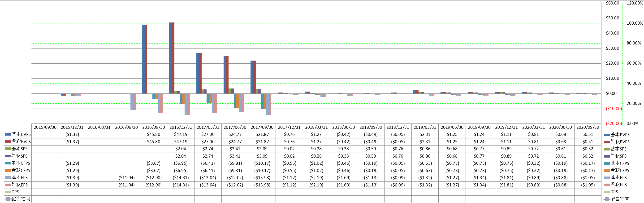Viewport: 644px width, 203px height.
Task: Select the 2015/09/30 column header
Action: (x=45, y=127)
